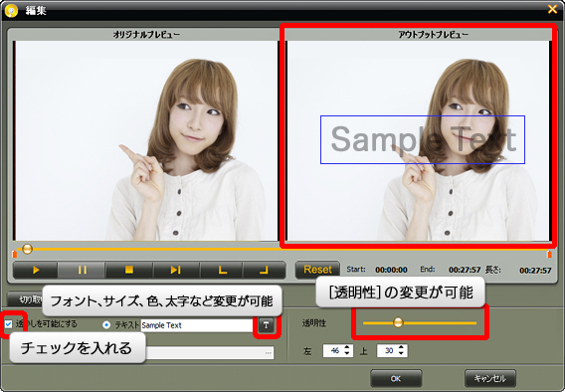
Task: Pause the video preview
Action: pyautogui.click(x=82, y=270)
